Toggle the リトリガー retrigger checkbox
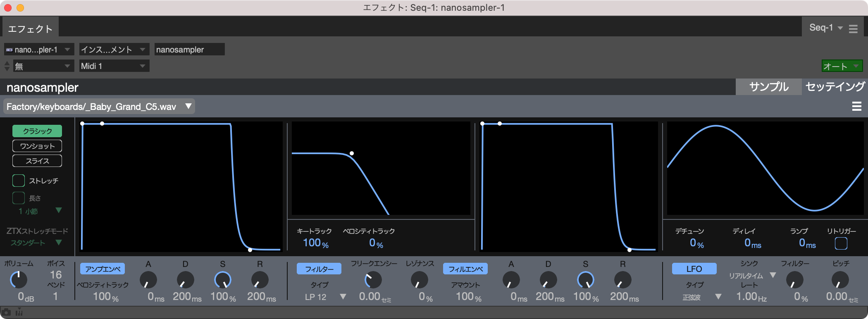Screen dimensions: 868x319 coord(841,243)
